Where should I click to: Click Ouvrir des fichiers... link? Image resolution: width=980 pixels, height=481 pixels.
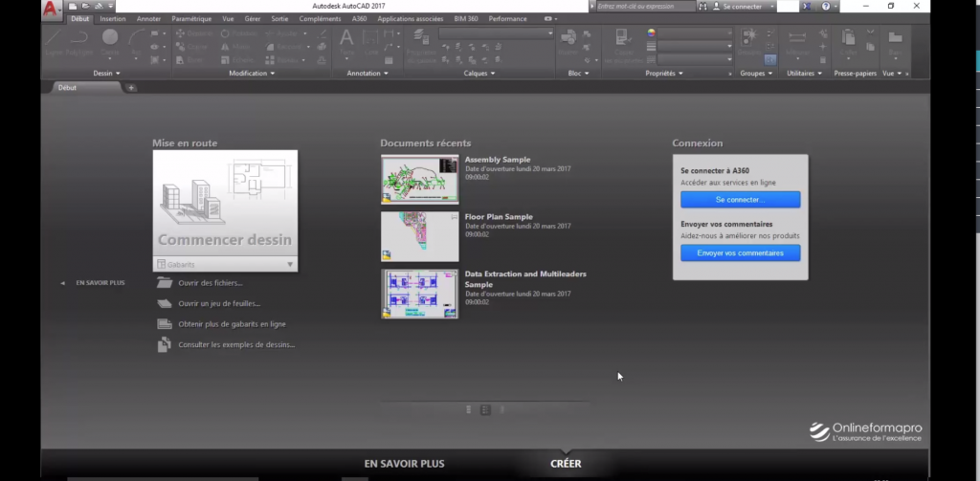[x=210, y=283]
